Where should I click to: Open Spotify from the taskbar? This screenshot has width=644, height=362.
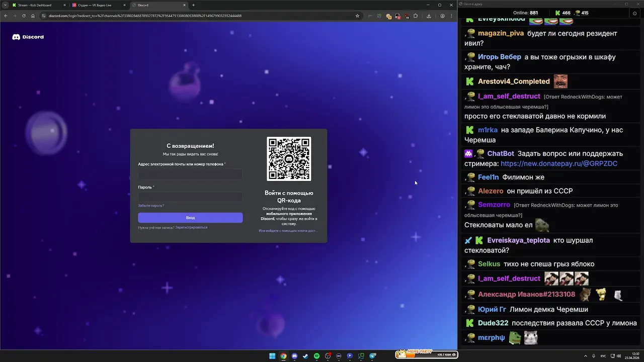click(316, 356)
